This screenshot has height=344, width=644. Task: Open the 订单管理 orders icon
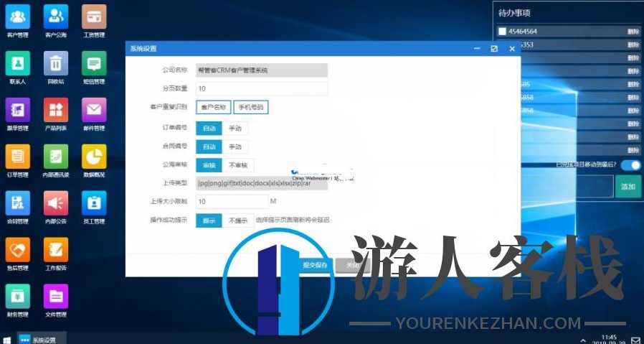18,157
